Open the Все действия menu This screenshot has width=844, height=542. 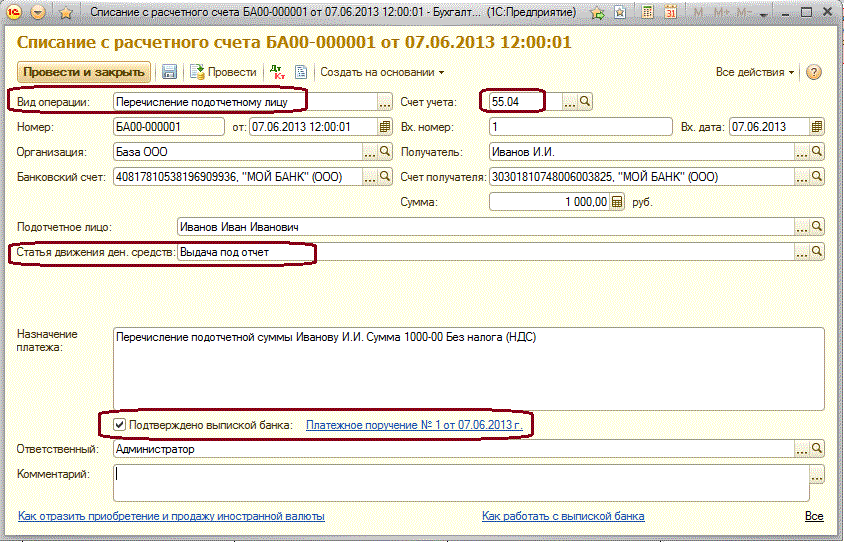pos(755,72)
